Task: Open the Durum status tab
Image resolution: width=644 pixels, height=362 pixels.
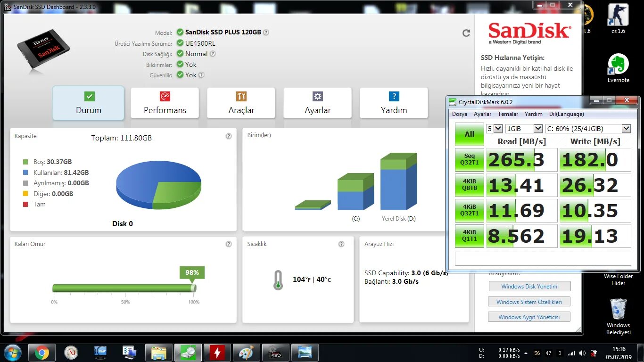Action: click(89, 103)
